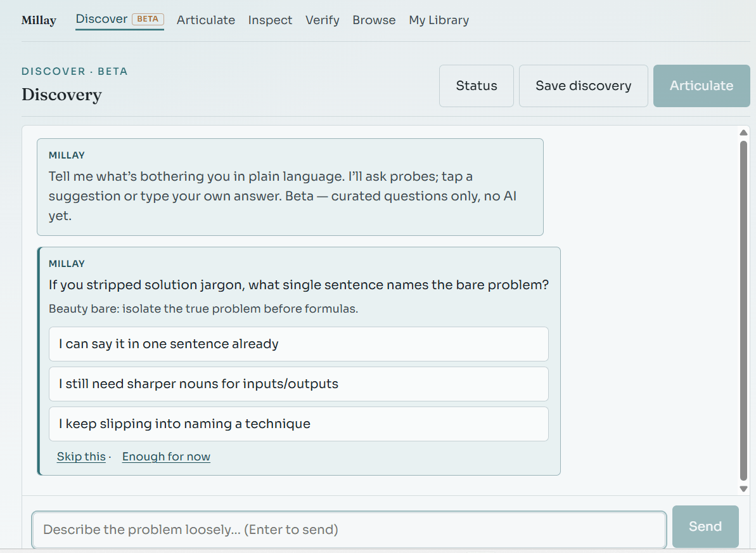The width and height of the screenshot is (756, 553).
Task: Click the Millay logo
Action: (x=39, y=20)
